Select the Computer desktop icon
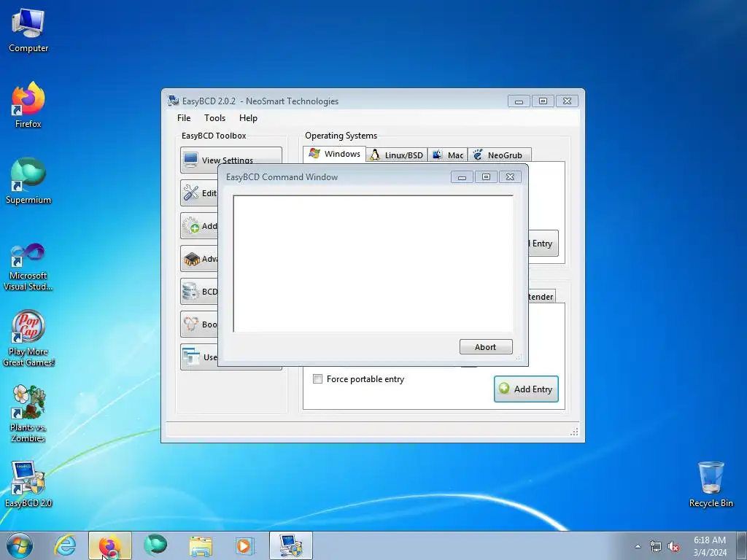Screen dimensions: 747x560 [28, 31]
